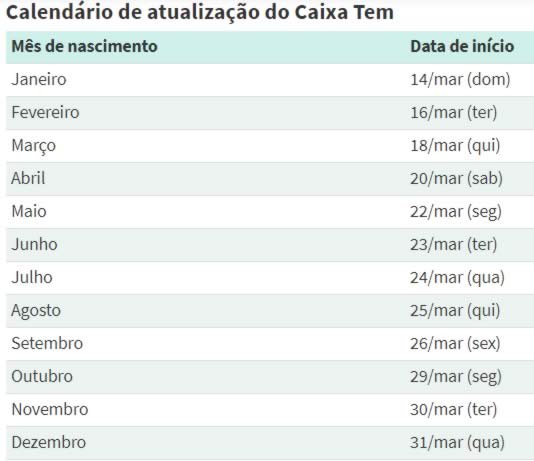The image size is (534, 461).
Task: Click the 23/mar (ter) date for Junho
Action: (454, 244)
